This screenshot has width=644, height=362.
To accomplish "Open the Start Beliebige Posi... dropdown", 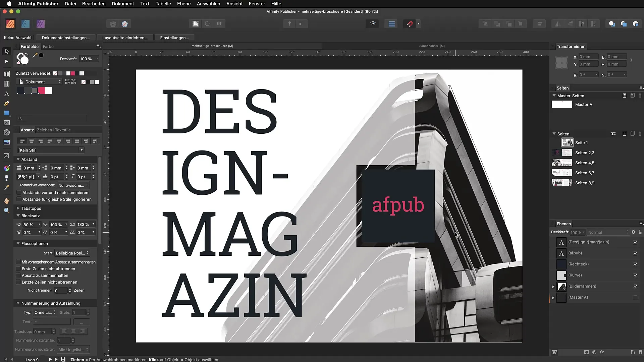I will 72,253.
